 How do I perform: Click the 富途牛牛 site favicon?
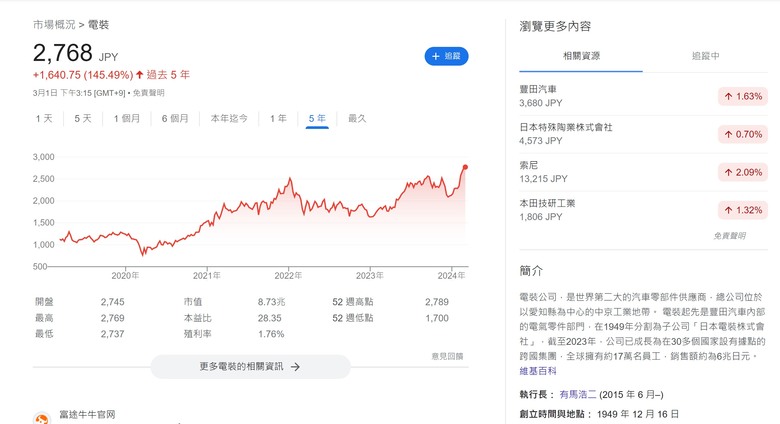tap(42, 419)
